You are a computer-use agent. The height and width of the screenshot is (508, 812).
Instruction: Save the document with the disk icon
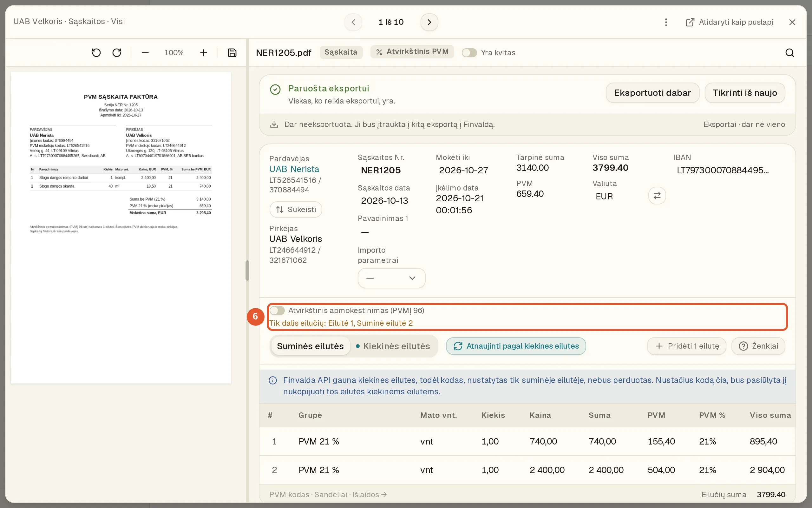(x=232, y=53)
